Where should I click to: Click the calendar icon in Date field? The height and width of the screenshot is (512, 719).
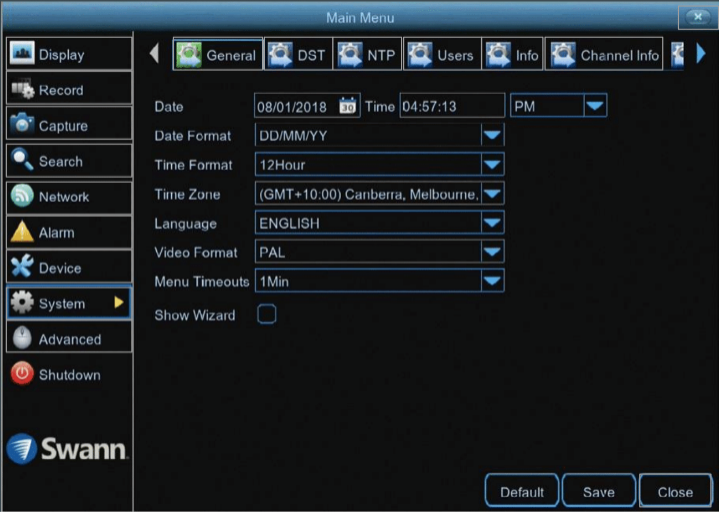[347, 106]
